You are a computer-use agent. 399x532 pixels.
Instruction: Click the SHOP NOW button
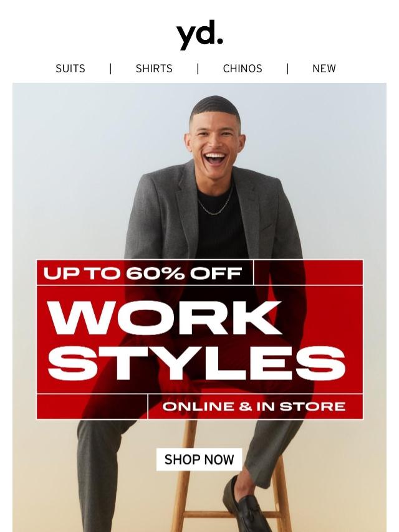coord(199,459)
